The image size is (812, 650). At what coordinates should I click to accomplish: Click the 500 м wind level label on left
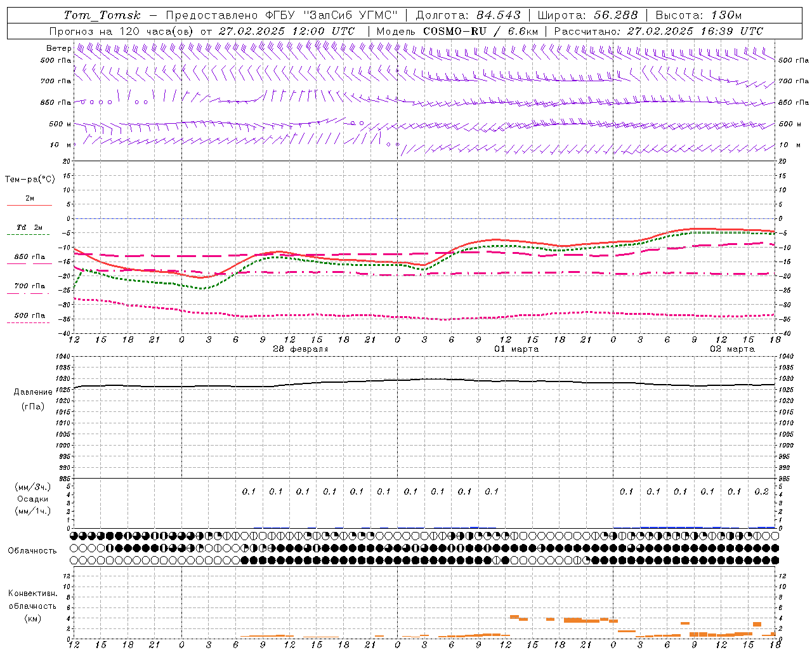tap(60, 124)
